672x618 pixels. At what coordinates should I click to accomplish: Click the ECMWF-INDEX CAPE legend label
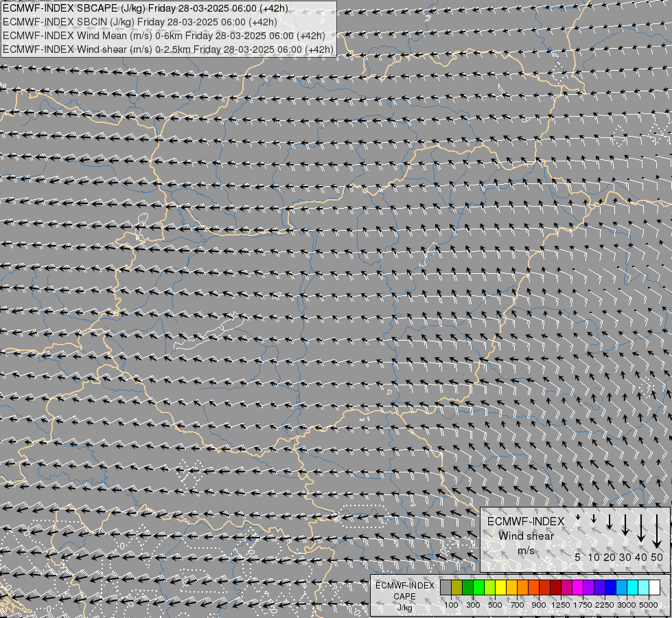[x=404, y=591]
